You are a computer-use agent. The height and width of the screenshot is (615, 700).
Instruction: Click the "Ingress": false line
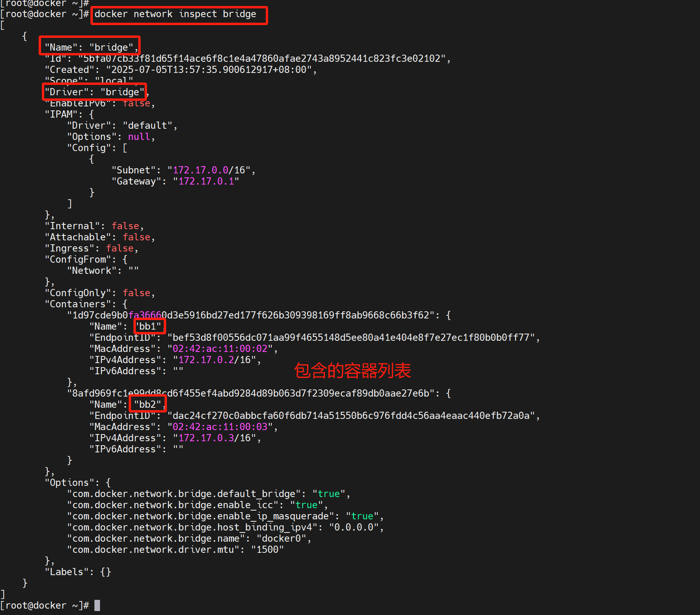(x=91, y=248)
